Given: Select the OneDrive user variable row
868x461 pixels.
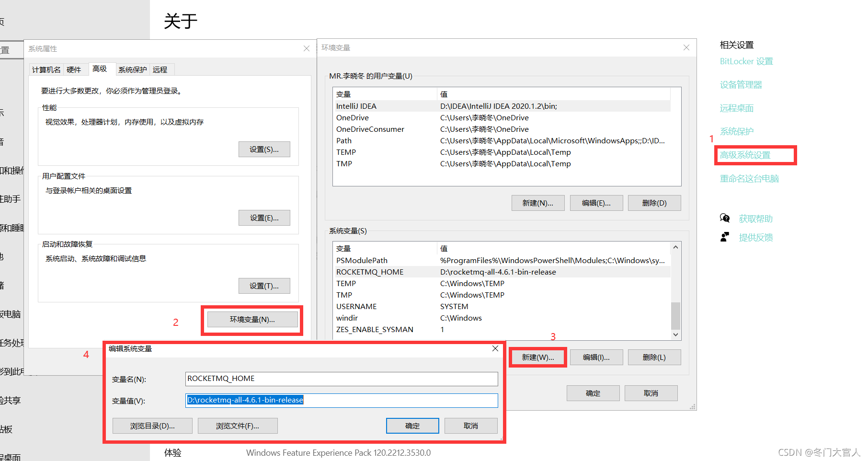Looking at the screenshot, I should tap(502, 118).
